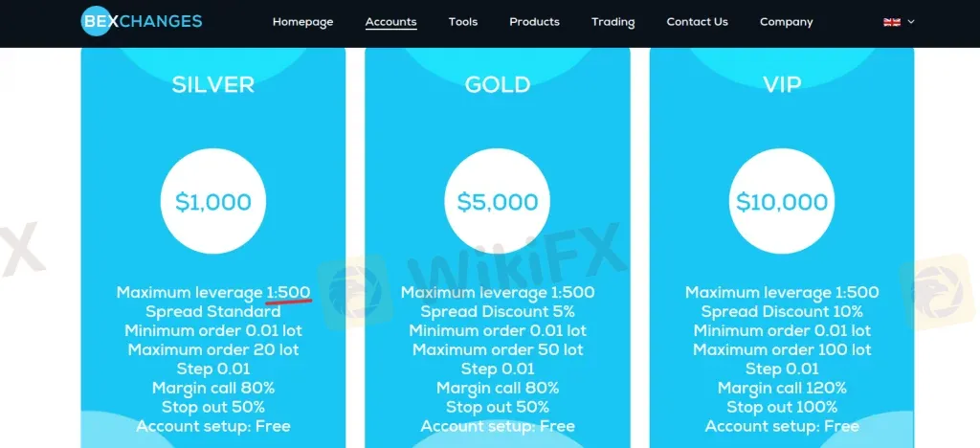Select the Products menu item

[534, 22]
